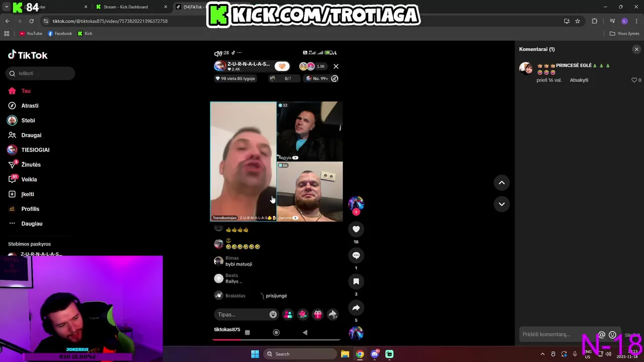Open File Explorer from taskbar
Screen dimensions: 644x362
pos(345,354)
